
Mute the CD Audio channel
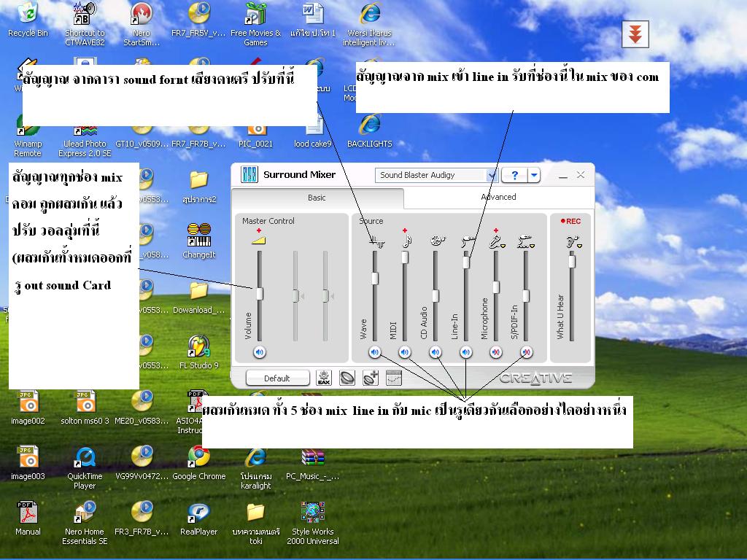(436, 352)
